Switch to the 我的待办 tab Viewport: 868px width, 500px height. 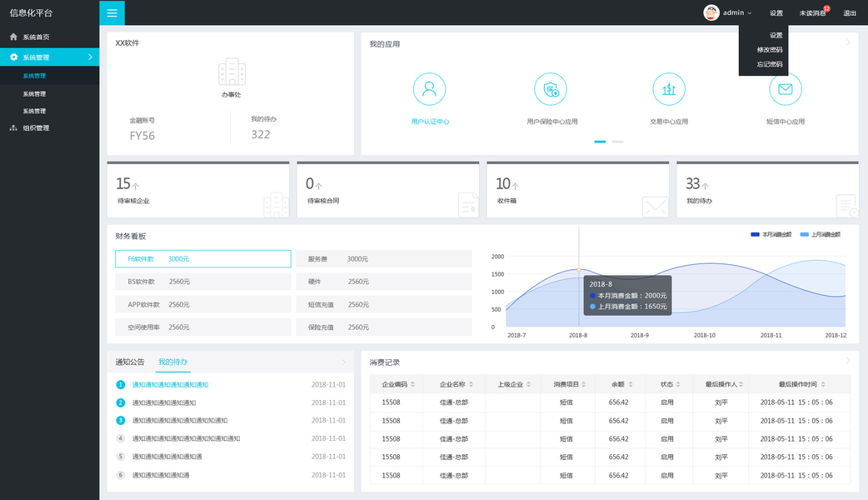[x=172, y=362]
